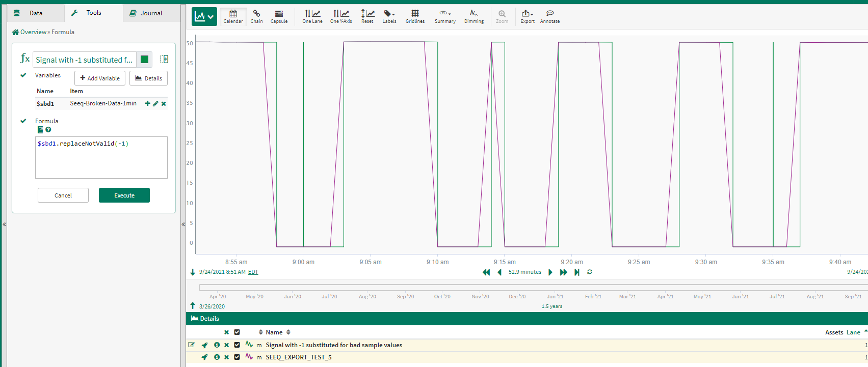
Task: Click the One Y-Axis icon
Action: 340,16
